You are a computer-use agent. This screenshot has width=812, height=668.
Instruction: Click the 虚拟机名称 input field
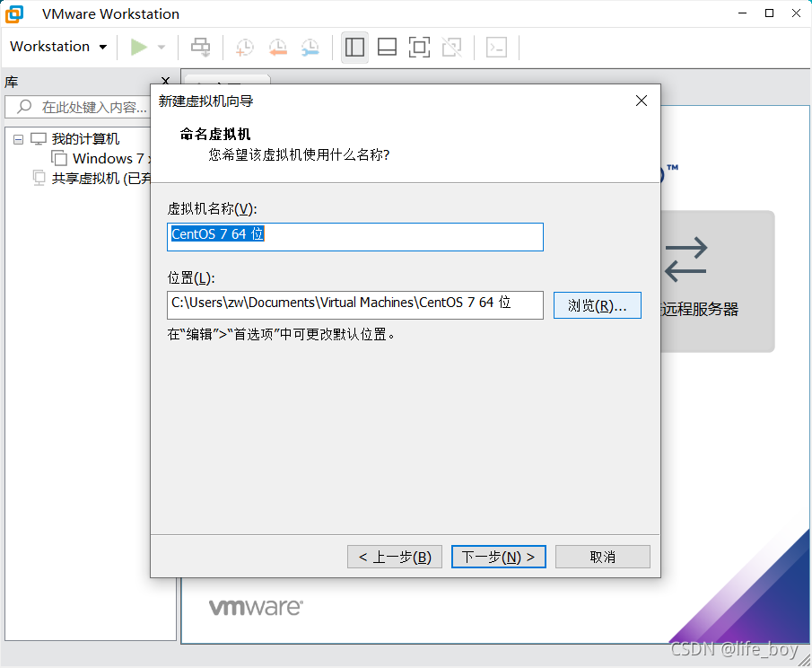[x=354, y=237]
